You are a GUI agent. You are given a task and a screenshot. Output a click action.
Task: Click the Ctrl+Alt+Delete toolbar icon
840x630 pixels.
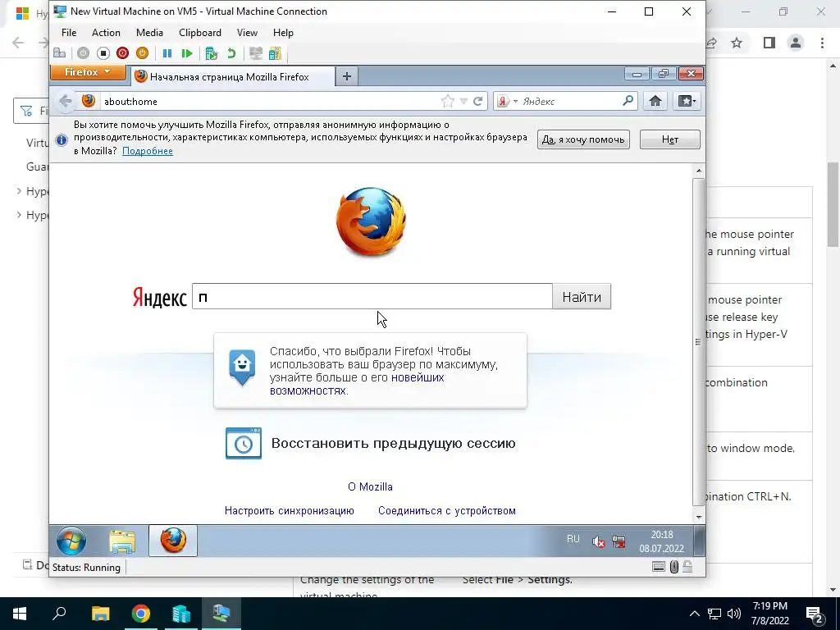tap(59, 53)
